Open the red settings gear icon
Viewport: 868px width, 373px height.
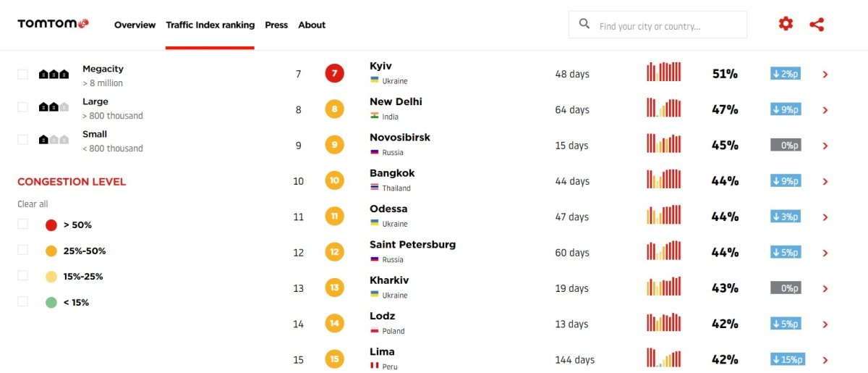coord(786,24)
